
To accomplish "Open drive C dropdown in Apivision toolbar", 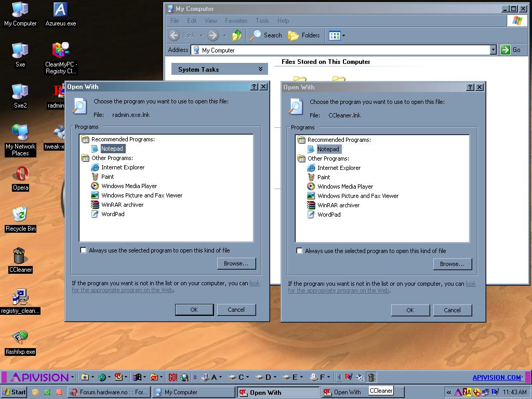I will 247,377.
